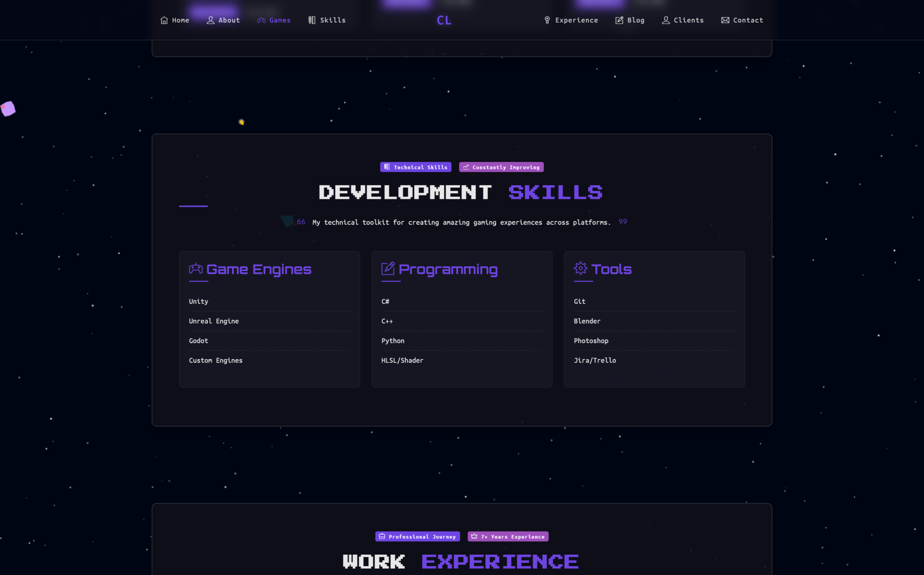This screenshot has height=575, width=924.
Task: Click the Home house icon in navbar
Action: point(164,20)
